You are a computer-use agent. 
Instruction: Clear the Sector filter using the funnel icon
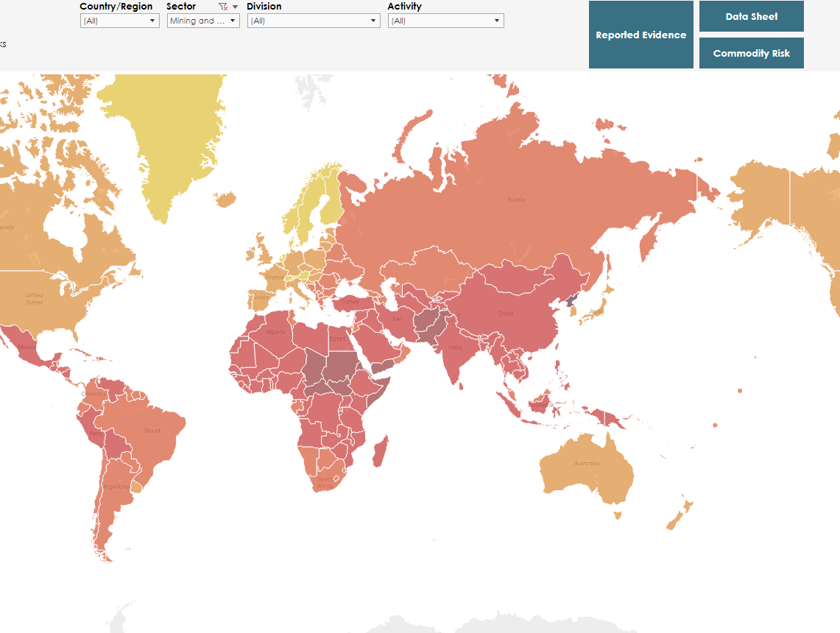click(x=223, y=7)
